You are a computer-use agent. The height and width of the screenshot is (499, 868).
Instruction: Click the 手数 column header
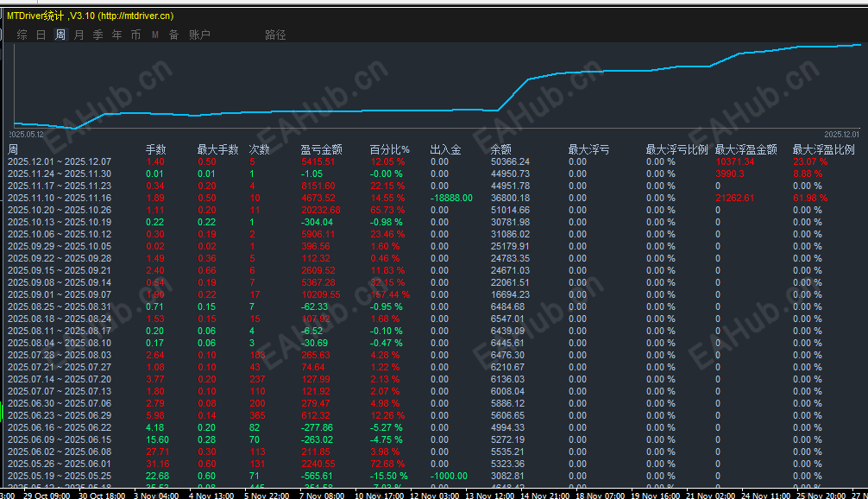pyautogui.click(x=155, y=149)
